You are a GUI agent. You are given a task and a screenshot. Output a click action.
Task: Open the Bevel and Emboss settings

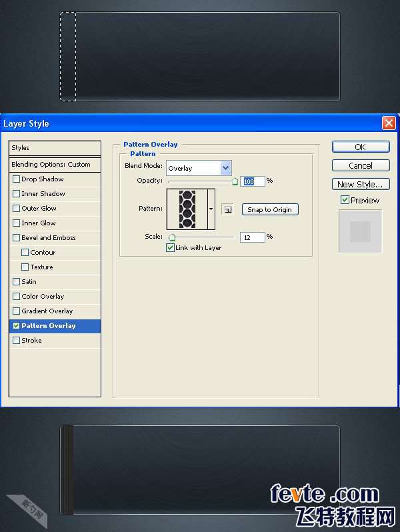point(49,238)
